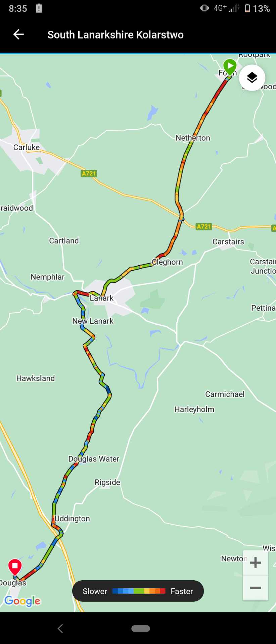
Task: Tap the red finish marker pin
Action: pyautogui.click(x=15, y=568)
